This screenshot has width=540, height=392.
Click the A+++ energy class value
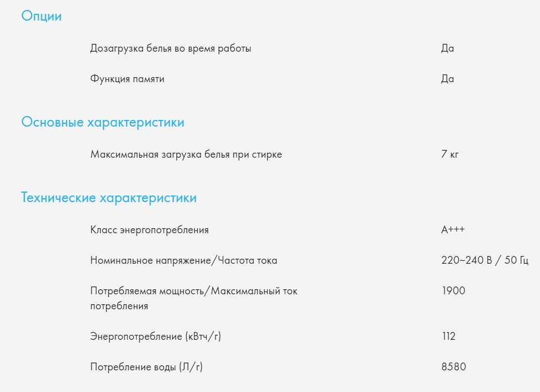point(453,230)
